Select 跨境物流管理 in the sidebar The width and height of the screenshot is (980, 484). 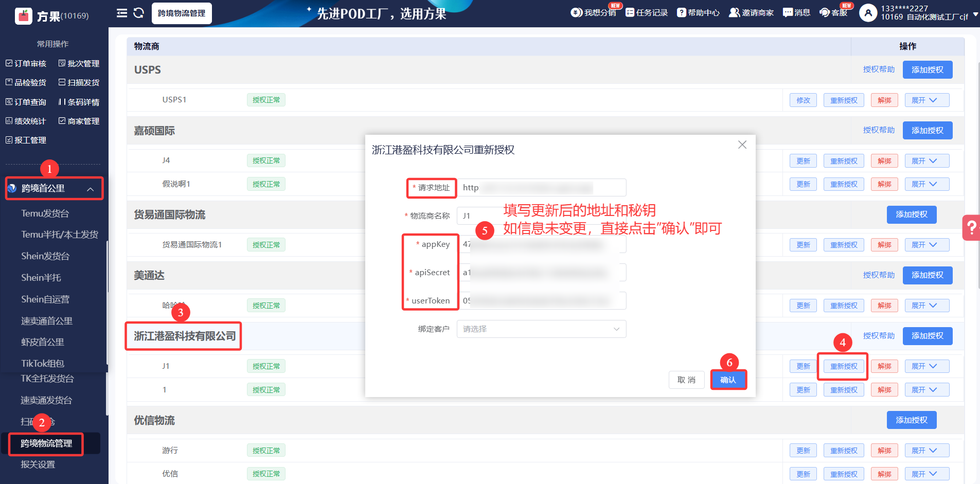46,443
